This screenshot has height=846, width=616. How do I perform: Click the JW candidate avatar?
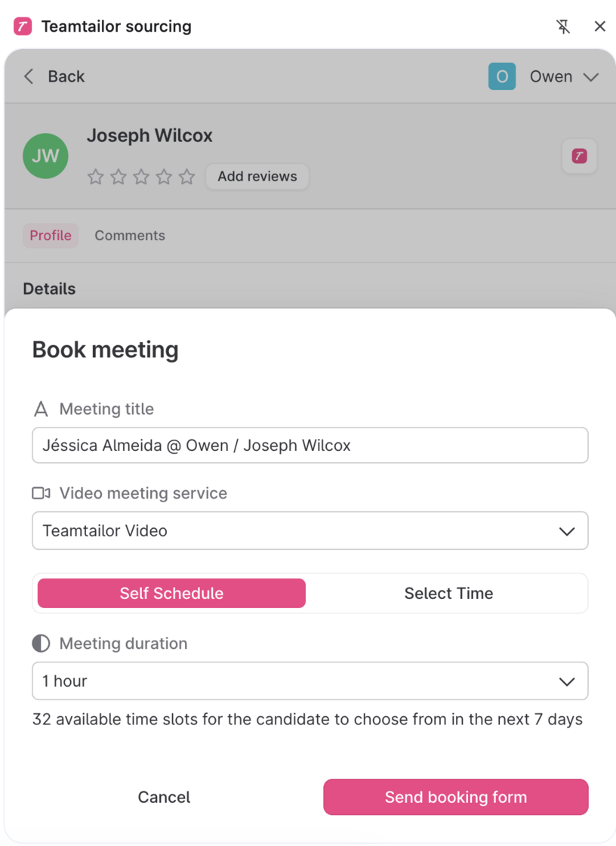[45, 156]
